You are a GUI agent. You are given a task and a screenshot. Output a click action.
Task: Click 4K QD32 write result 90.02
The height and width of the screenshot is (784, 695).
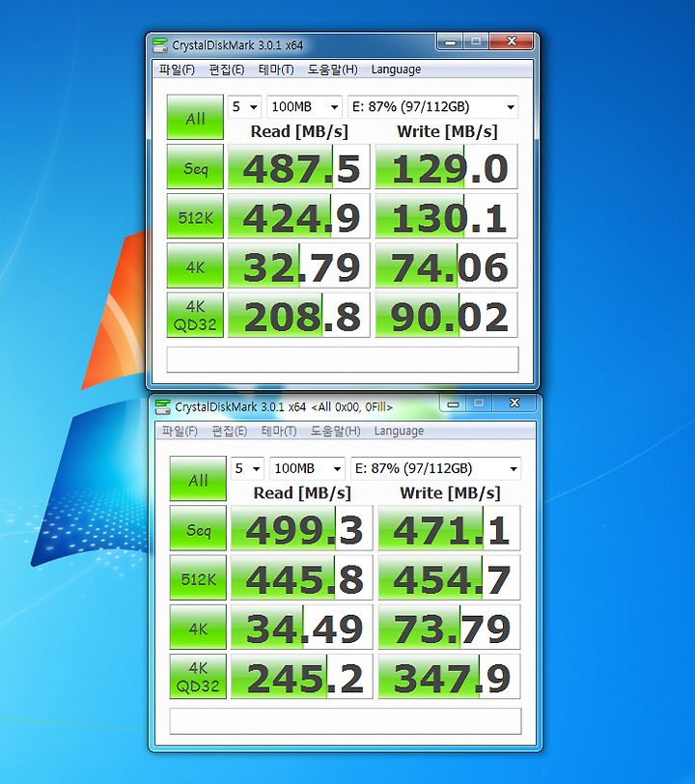point(447,315)
